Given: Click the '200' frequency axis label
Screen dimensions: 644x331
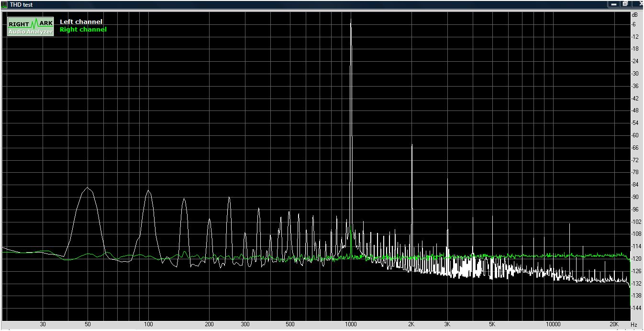Looking at the screenshot, I should [x=209, y=324].
